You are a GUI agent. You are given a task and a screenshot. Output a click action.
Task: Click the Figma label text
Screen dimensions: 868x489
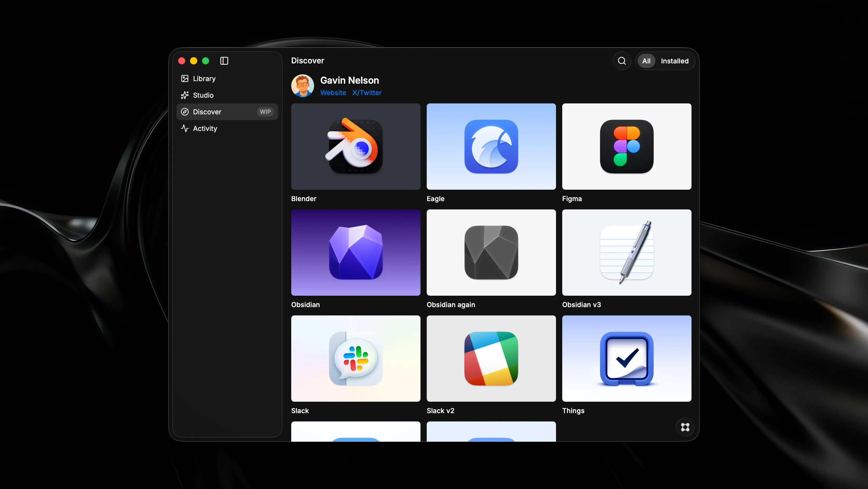(572, 199)
